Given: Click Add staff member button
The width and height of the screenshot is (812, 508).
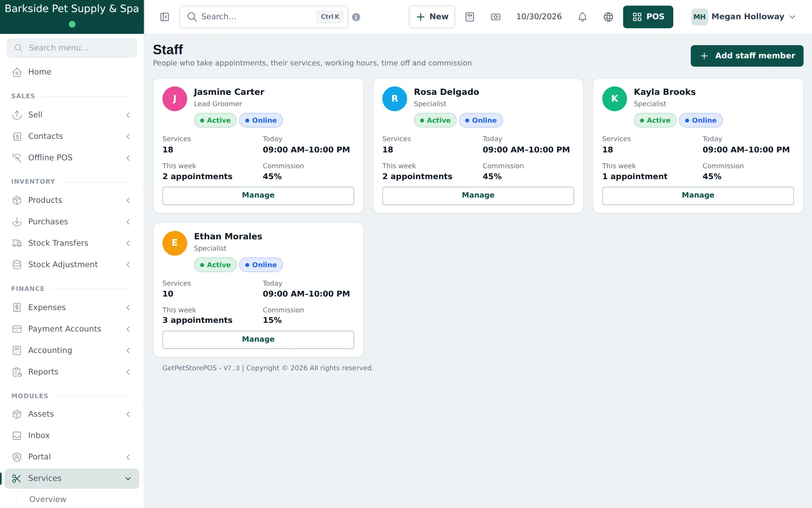Looking at the screenshot, I should 747,56.
